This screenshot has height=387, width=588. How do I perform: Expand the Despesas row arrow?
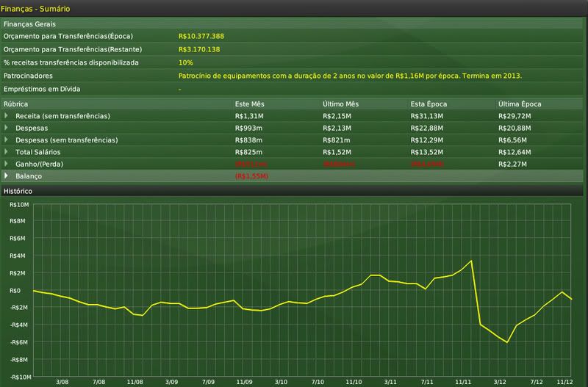click(x=7, y=128)
